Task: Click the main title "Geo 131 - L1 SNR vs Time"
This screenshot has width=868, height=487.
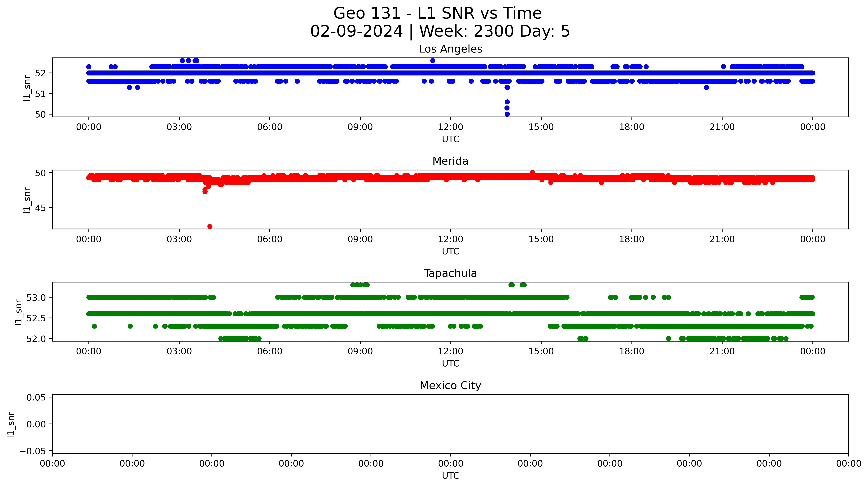Action: pos(437,13)
